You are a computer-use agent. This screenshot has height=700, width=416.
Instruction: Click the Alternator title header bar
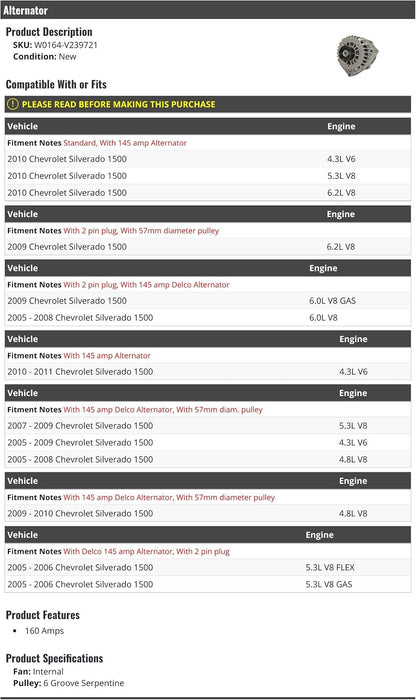coord(208,10)
